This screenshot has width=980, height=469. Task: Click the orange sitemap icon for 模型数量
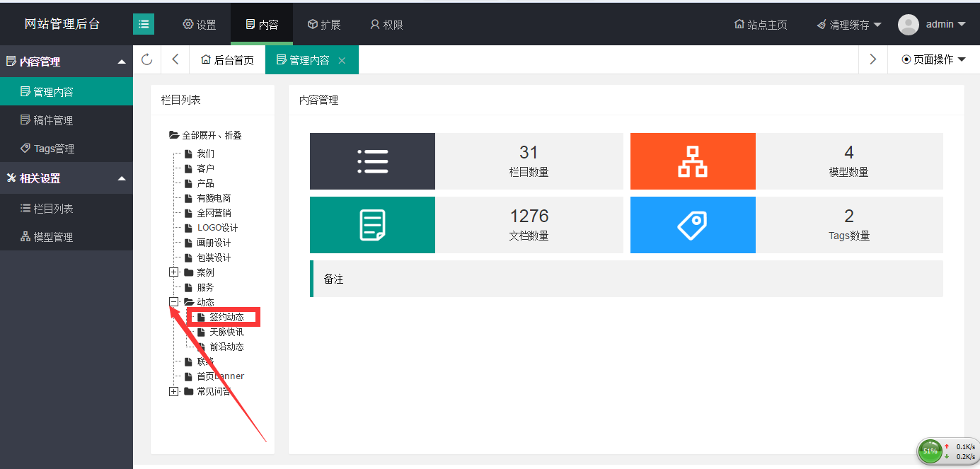(693, 161)
